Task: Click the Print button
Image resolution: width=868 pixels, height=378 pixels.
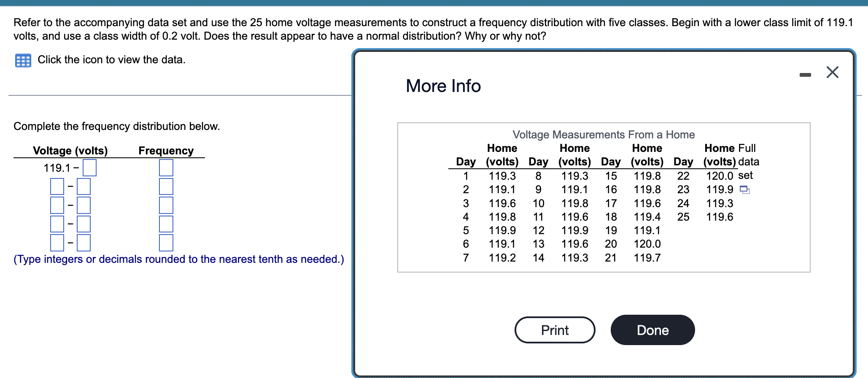Action: pyautogui.click(x=555, y=330)
